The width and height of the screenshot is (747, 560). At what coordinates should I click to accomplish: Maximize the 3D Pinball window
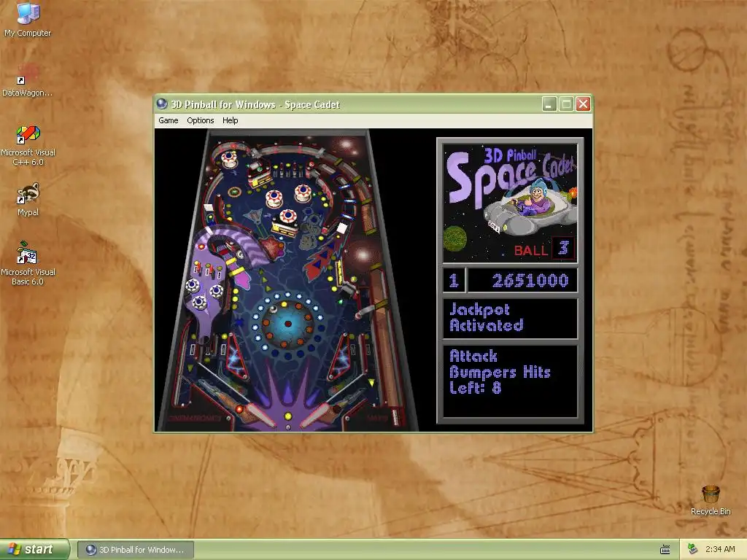click(566, 104)
